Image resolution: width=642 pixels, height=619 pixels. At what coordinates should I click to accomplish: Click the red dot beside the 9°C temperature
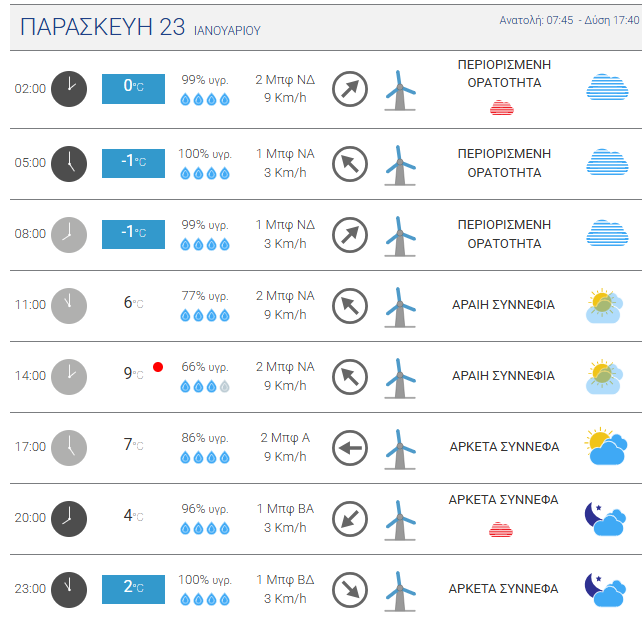[x=158, y=368]
